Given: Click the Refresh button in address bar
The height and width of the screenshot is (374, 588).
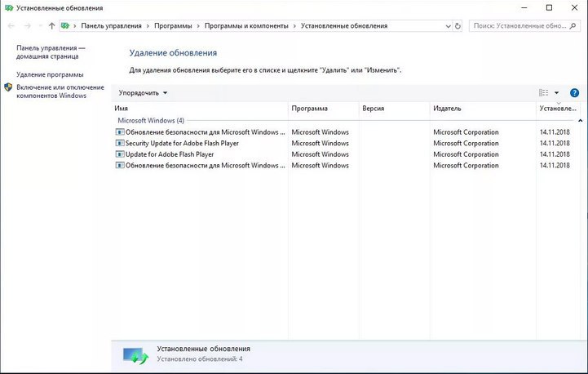Looking at the screenshot, I should tap(458, 26).
